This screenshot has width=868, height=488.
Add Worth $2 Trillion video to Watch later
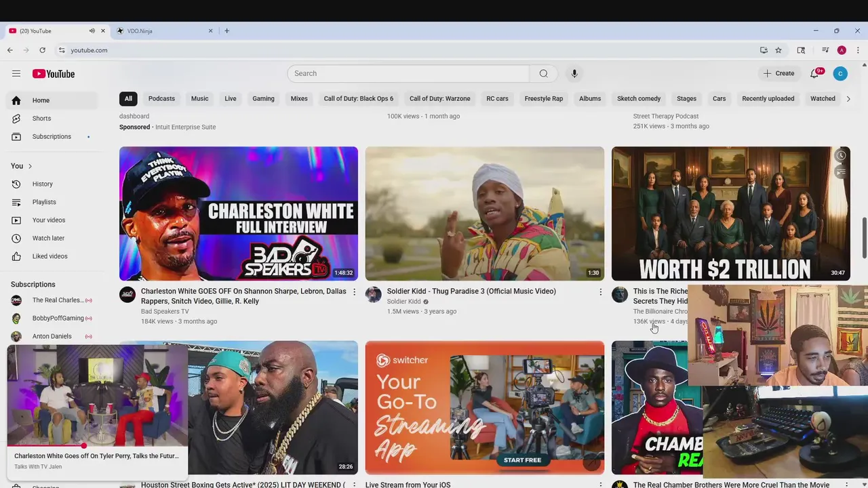point(841,156)
